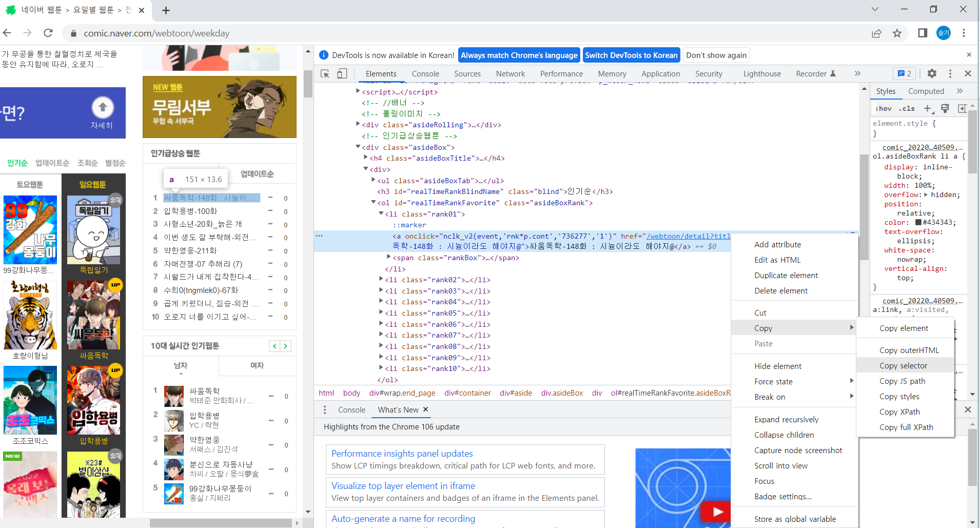Bookmark this page with star icon
The height and width of the screenshot is (528, 980).
pos(897,33)
